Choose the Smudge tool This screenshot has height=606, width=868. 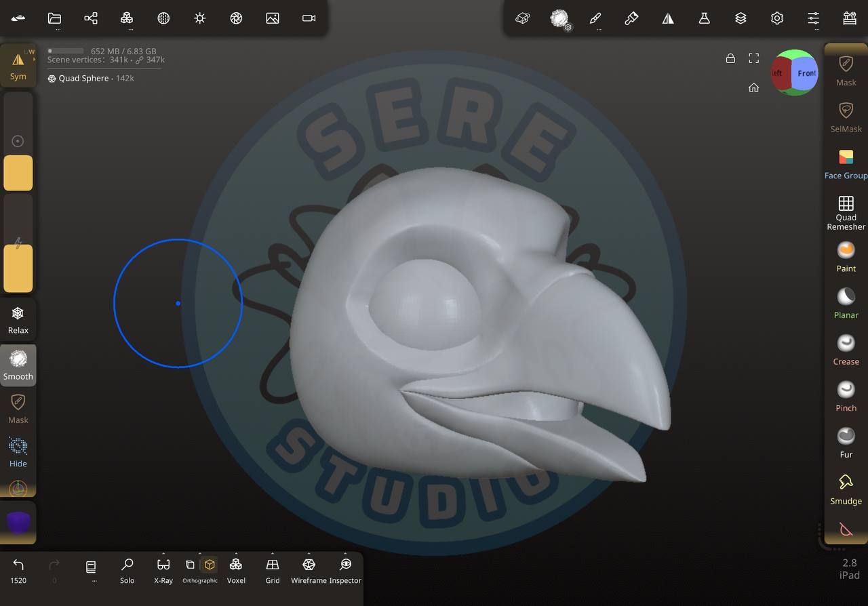[846, 489]
